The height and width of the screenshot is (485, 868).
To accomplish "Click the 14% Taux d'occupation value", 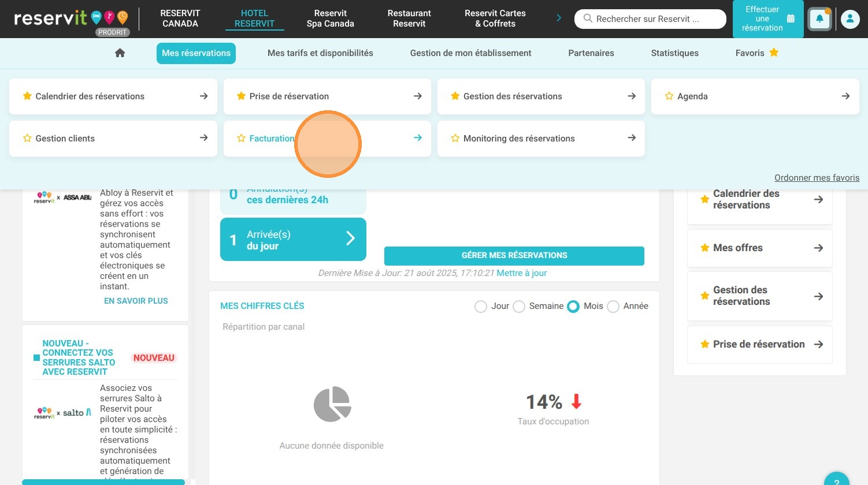I will tap(544, 402).
